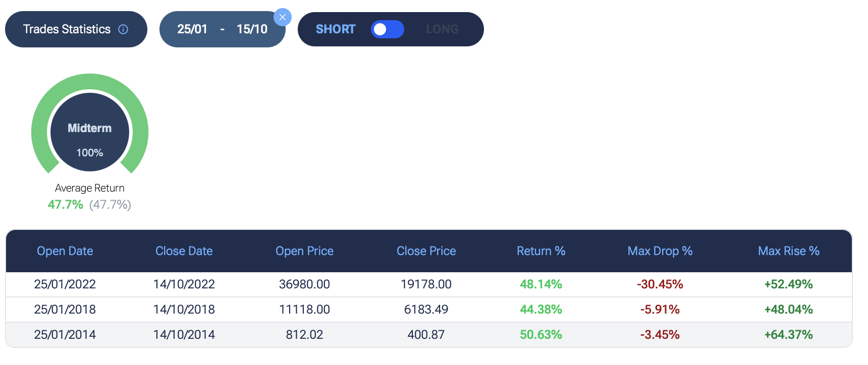Sort by the Return % column header
Screen dimensions: 868x365
coord(541,251)
